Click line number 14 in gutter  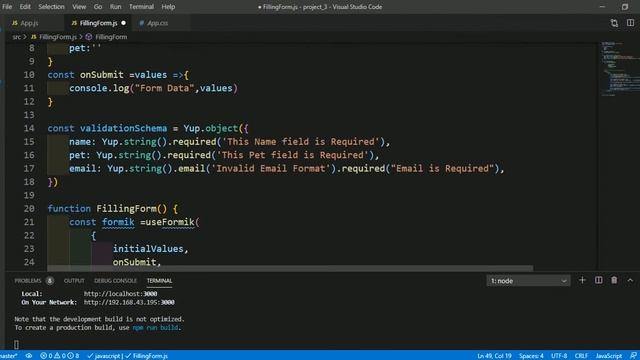pyautogui.click(x=29, y=128)
